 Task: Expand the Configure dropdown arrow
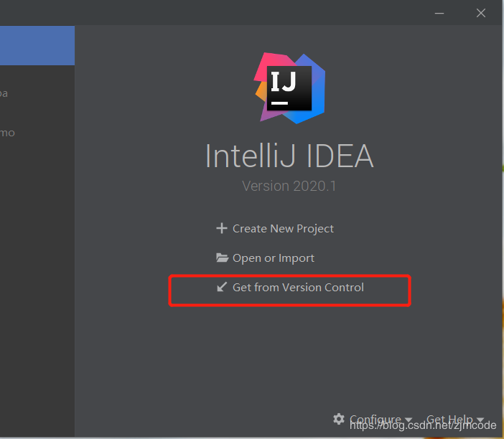point(409,420)
